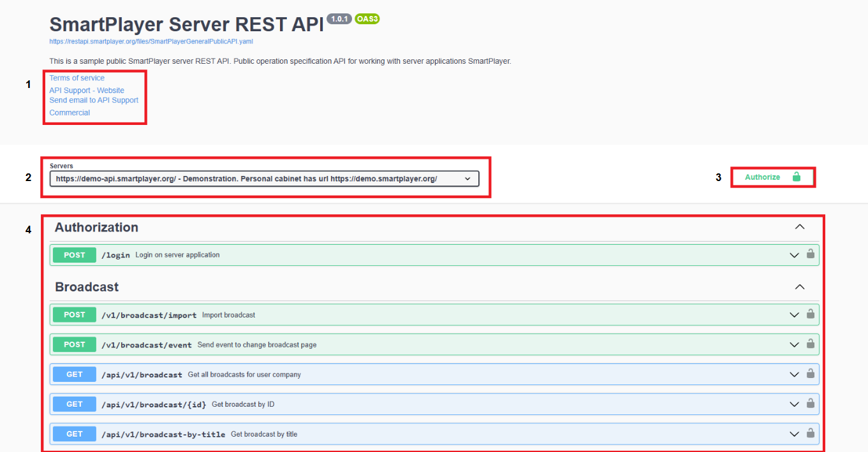Open the Terms of service link
The width and height of the screenshot is (868, 452).
77,78
